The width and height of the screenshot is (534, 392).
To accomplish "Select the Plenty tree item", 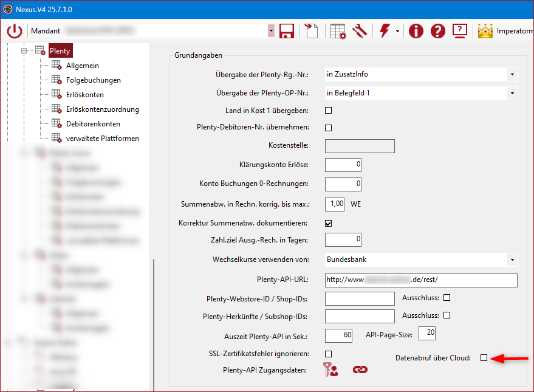I will [60, 50].
